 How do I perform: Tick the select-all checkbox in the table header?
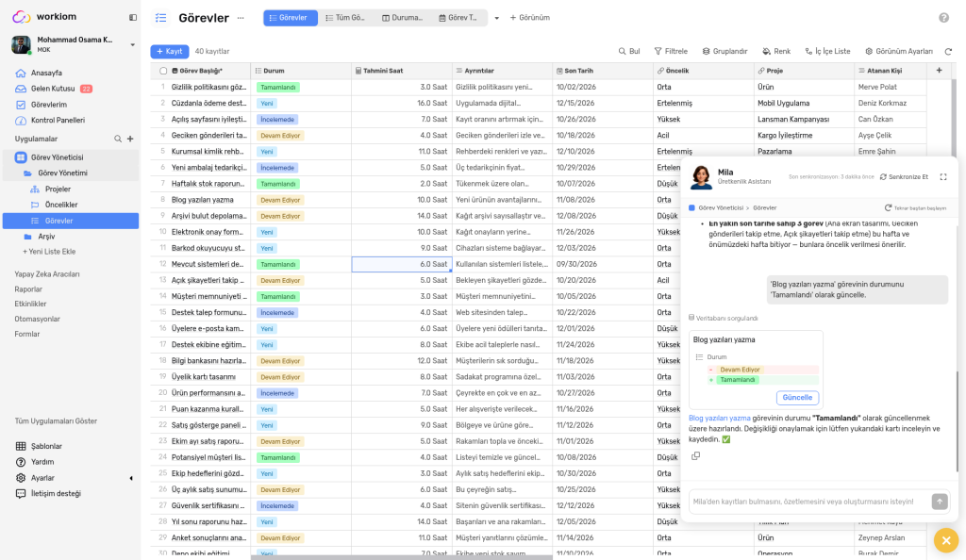point(163,71)
